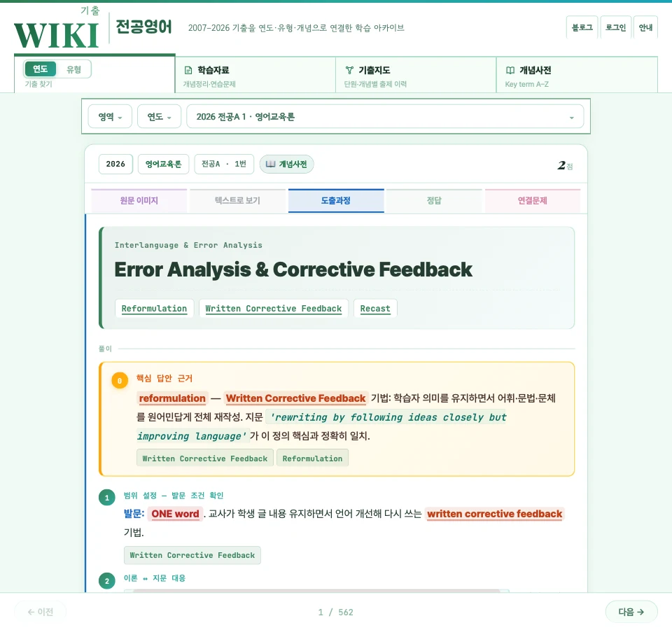Switch to the 텍스트로 보기 tab
Image resolution: width=672 pixels, height=630 pixels.
click(x=237, y=201)
